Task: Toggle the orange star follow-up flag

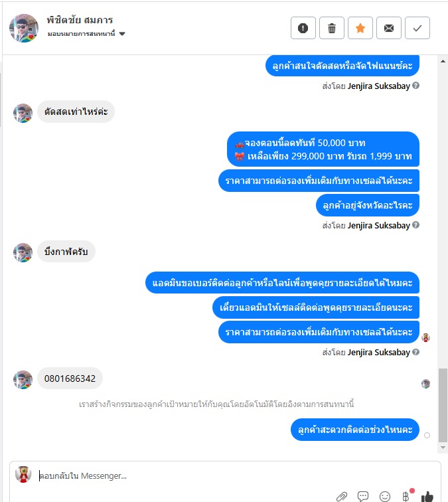Action: (360, 28)
